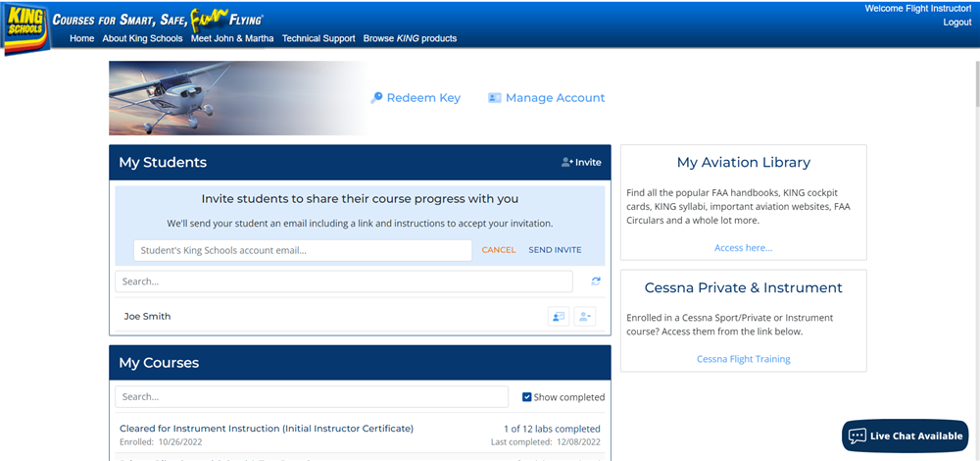This screenshot has height=461, width=980.
Task: Open Browse KING products
Action: pos(410,38)
